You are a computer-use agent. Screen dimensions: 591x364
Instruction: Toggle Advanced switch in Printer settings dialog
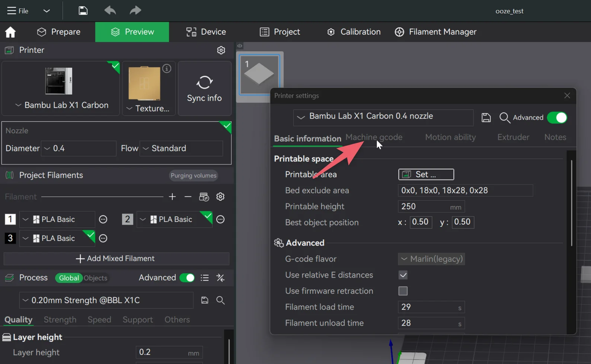point(557,118)
